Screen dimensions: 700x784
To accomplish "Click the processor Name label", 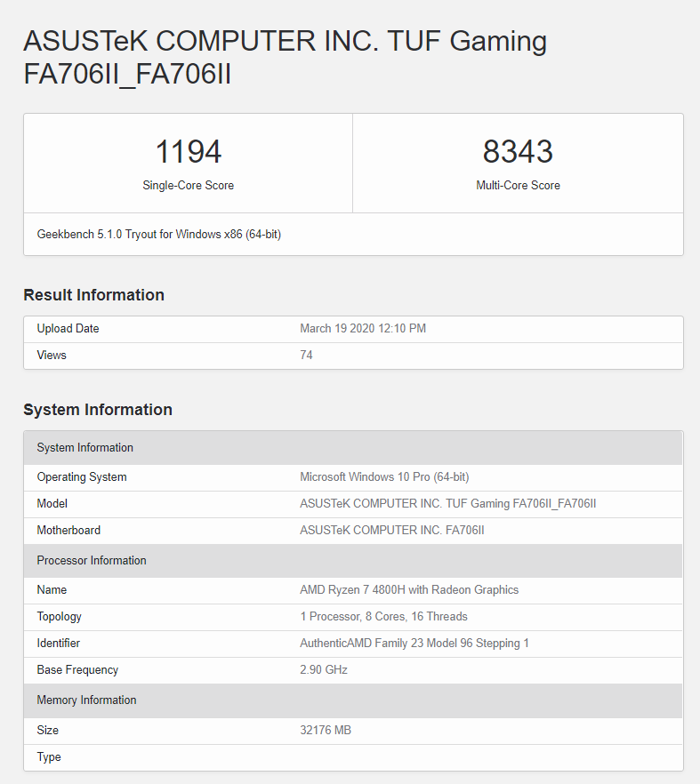I will tap(52, 589).
